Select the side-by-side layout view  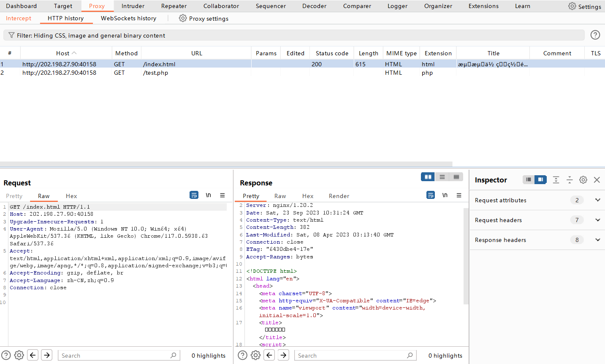pyautogui.click(x=428, y=177)
